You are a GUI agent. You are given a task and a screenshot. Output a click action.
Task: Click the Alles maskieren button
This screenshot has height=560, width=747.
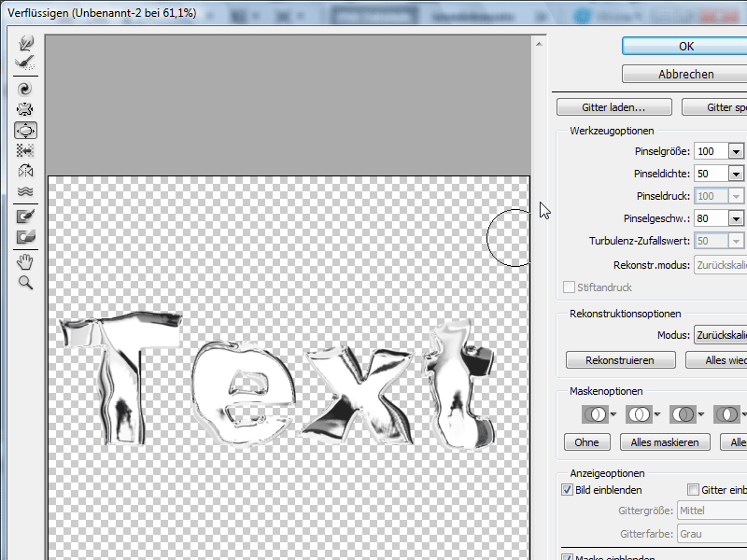(665, 442)
